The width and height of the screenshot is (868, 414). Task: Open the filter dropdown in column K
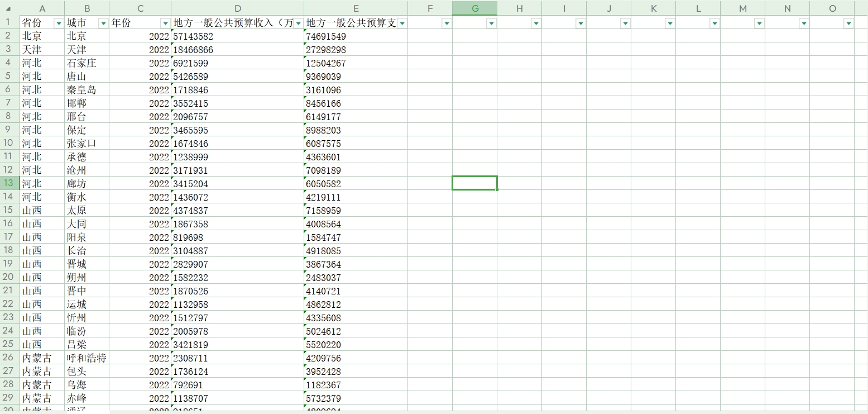coord(670,23)
